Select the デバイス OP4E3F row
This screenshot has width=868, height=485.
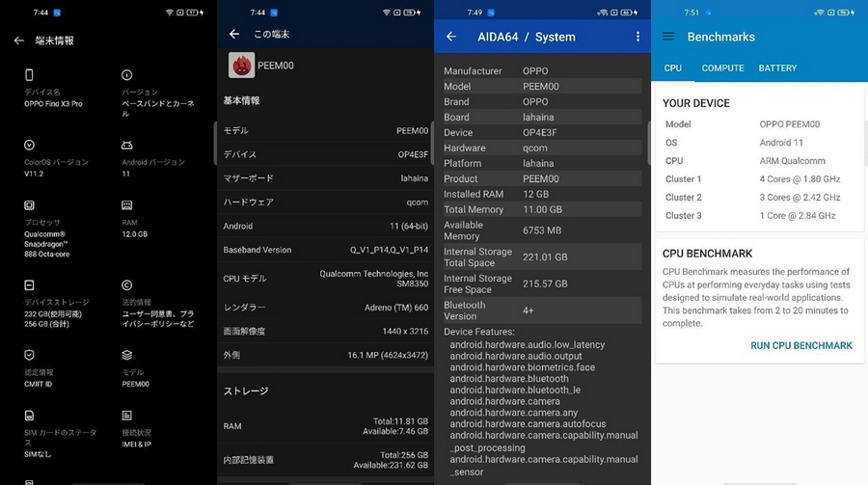pyautogui.click(x=326, y=154)
